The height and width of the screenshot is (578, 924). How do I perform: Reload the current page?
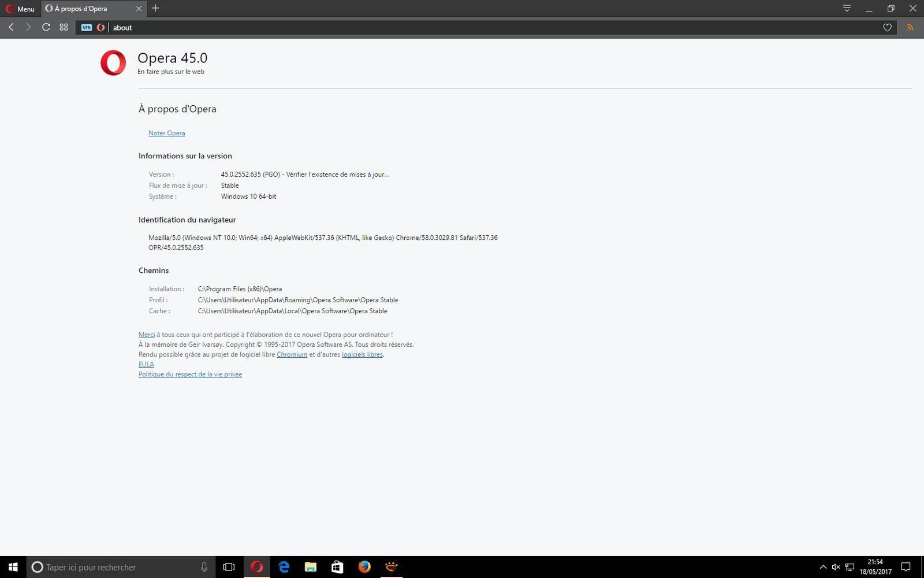[46, 27]
